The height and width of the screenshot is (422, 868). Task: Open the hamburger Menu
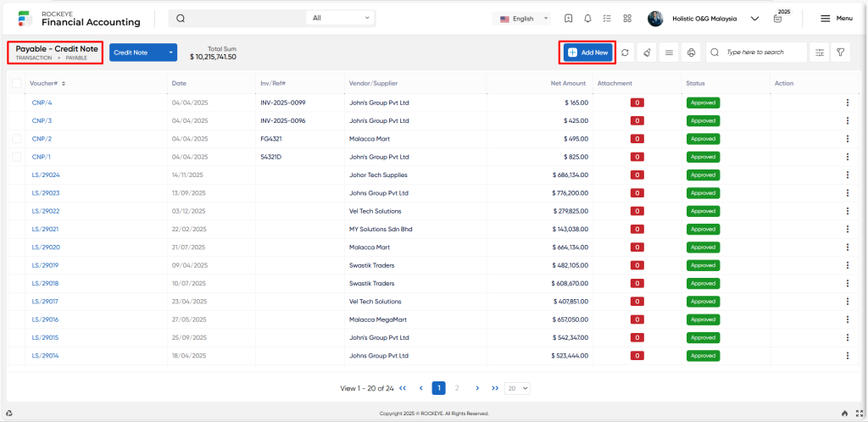coord(836,19)
